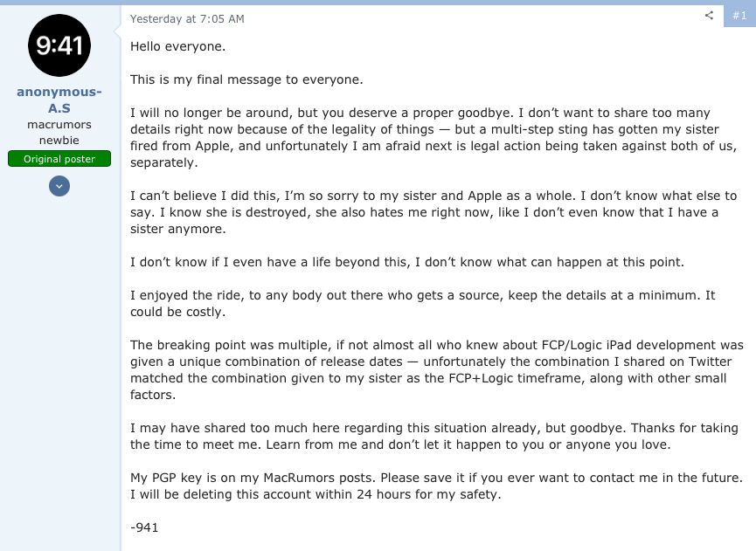Open the #1 post permalink
The width and height of the screenshot is (756, 551).
pos(739,16)
